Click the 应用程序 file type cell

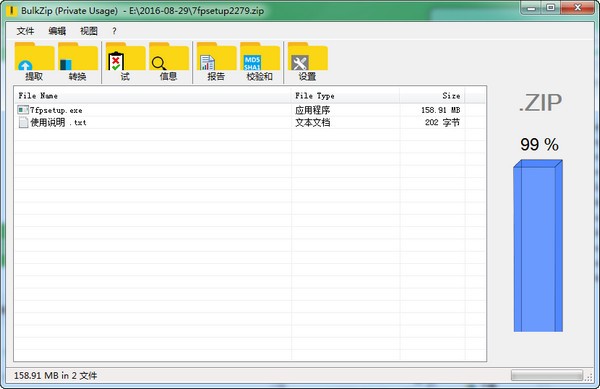[312, 110]
